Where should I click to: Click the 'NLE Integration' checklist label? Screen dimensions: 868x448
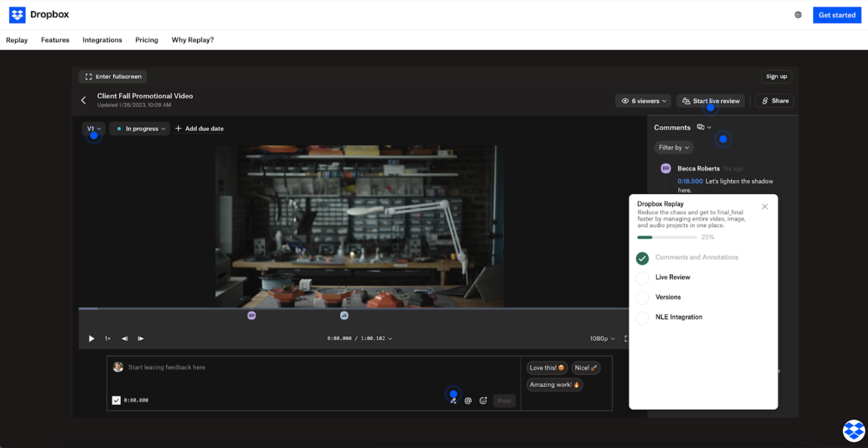(679, 317)
